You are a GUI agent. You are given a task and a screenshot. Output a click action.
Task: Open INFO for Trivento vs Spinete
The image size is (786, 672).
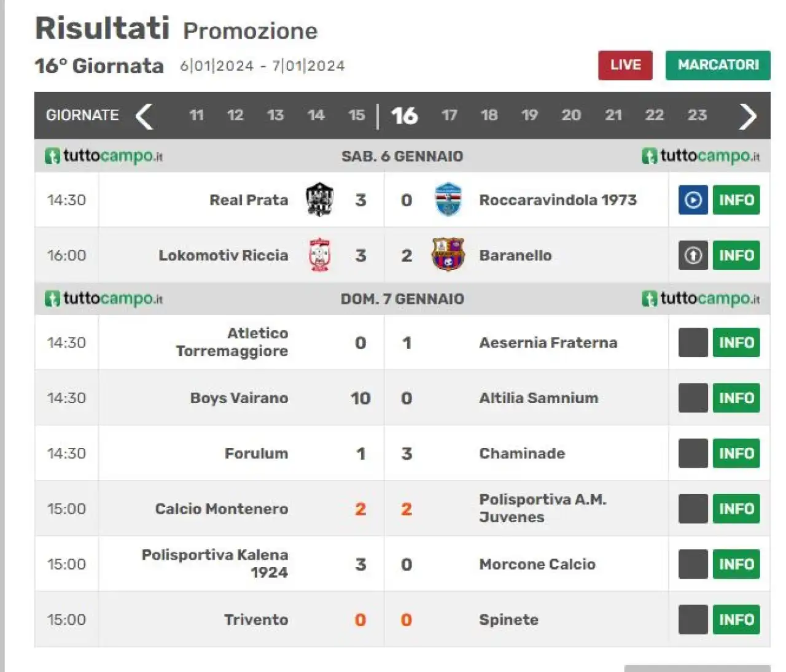736,620
